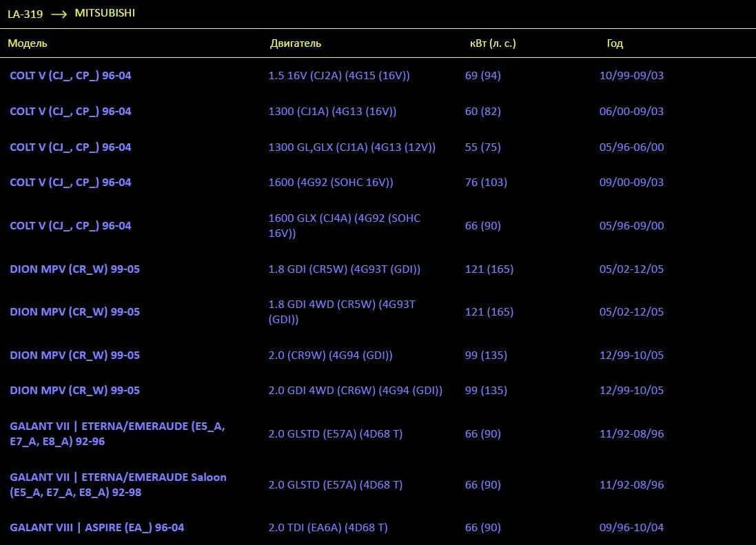Click year range 05/96-09/00

coord(631,225)
